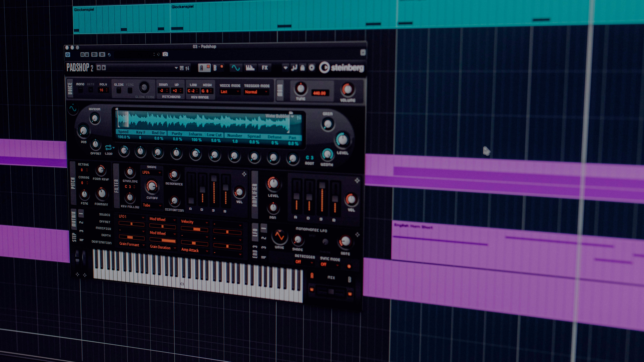Viewport: 644px width, 362px height.
Task: Click the main Volume knob
Action: tap(348, 90)
